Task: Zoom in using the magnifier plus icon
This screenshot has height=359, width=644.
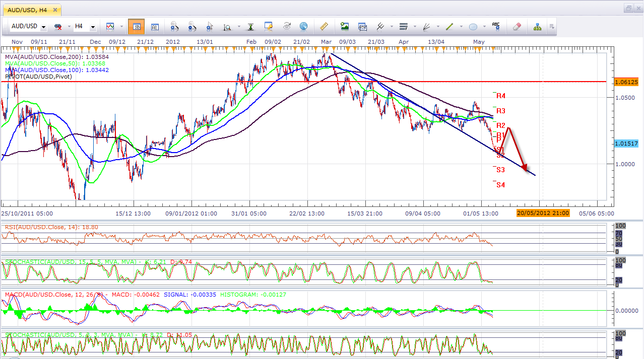Action: 175,26
